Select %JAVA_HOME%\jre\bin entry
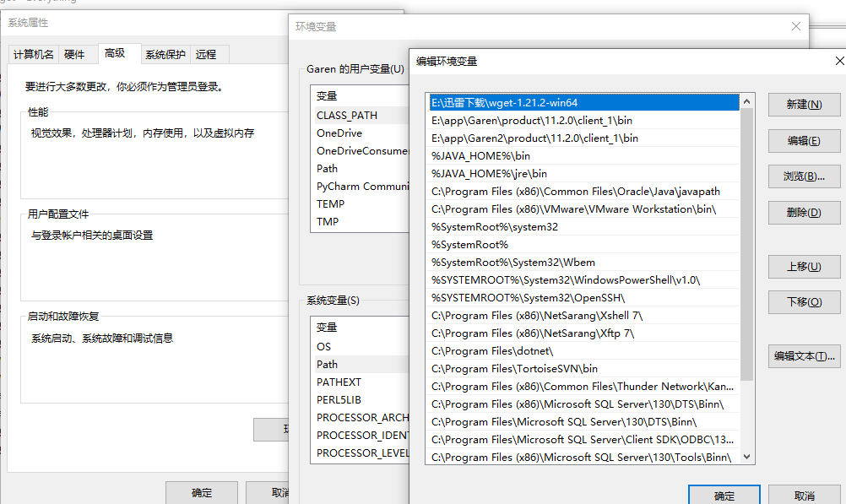The width and height of the screenshot is (846, 504). (x=583, y=174)
